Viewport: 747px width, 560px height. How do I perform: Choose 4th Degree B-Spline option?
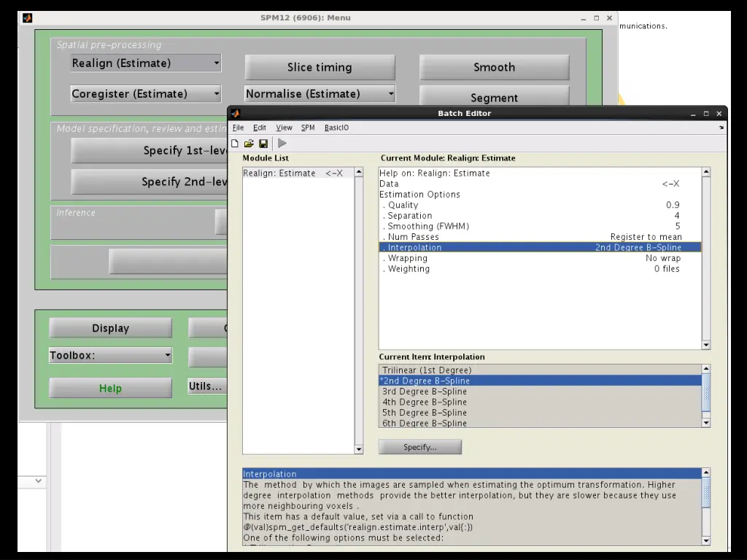540,402
